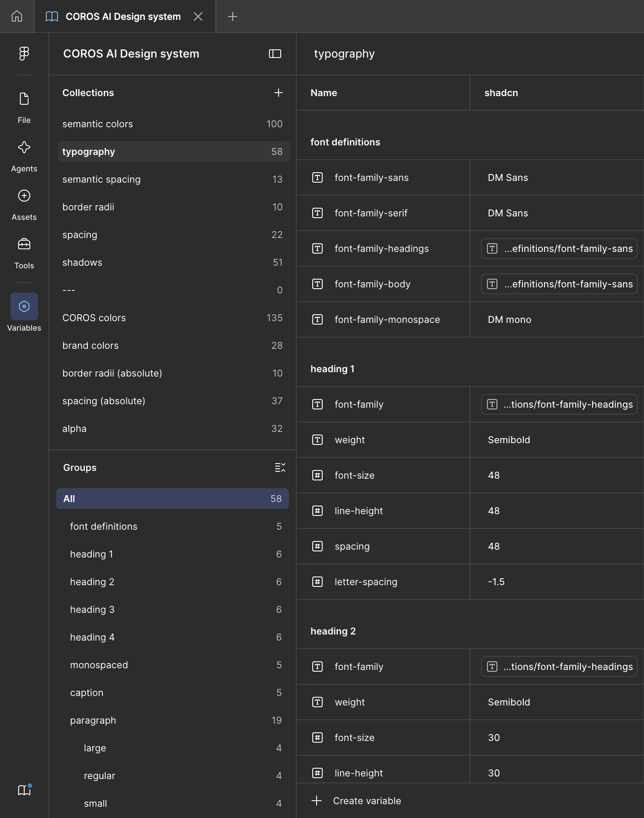644x818 pixels.
Task: Select the large paragraph subgroup
Action: coord(173,748)
